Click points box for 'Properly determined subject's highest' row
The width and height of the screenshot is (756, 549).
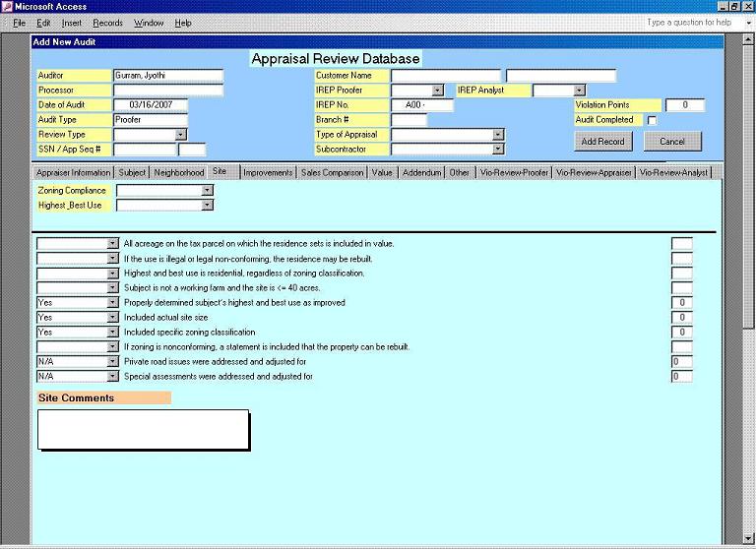tap(682, 303)
